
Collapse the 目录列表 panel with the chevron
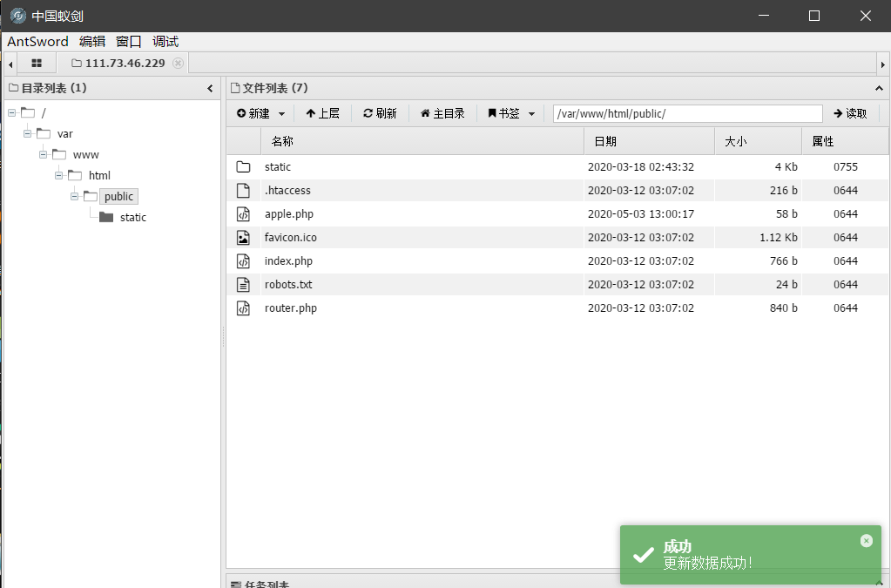pyautogui.click(x=209, y=88)
